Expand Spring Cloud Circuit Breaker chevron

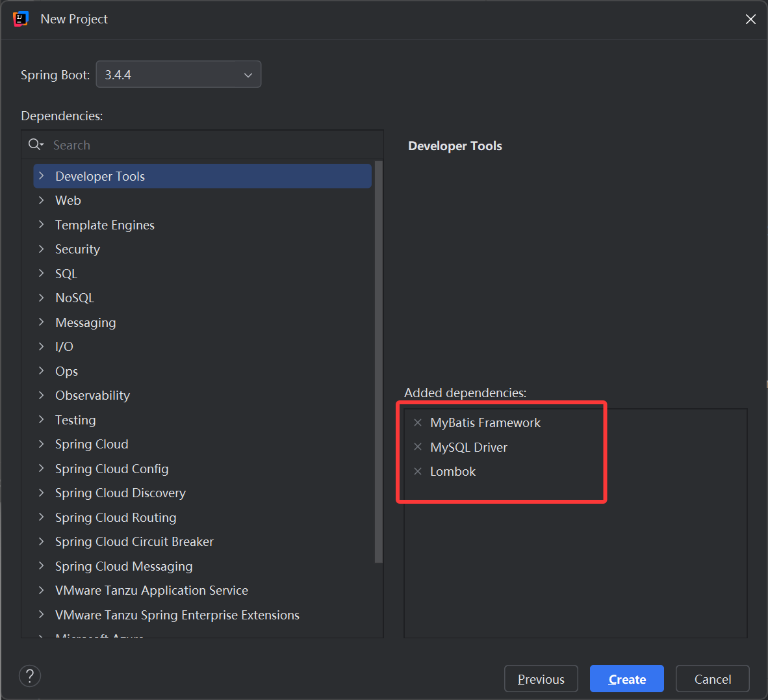42,542
